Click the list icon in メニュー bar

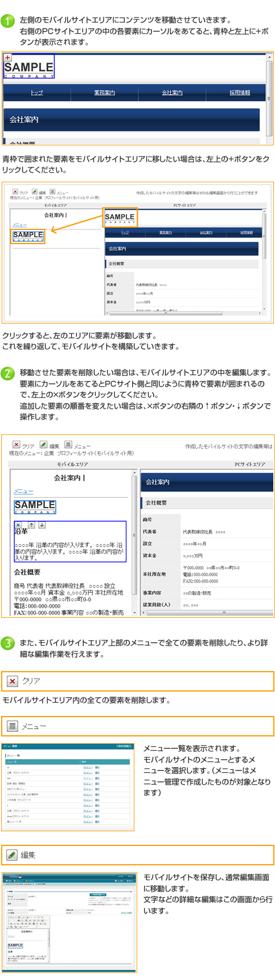click(x=12, y=726)
